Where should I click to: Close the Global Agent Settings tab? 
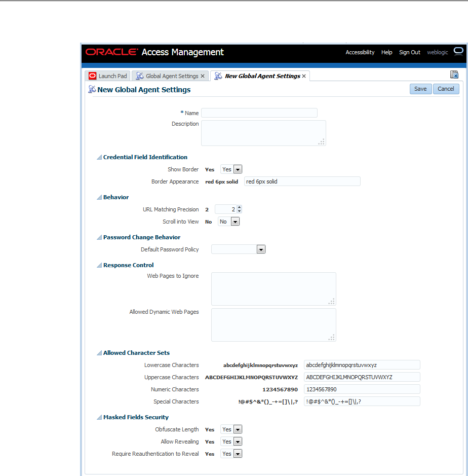point(203,76)
